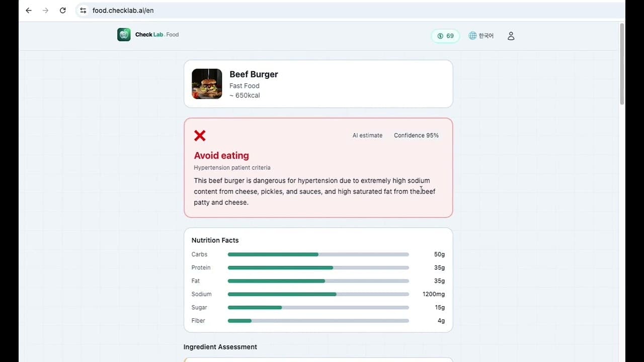The image size is (644, 362).
Task: Click the Ingredient Assessment heading
Action: [x=220, y=347]
